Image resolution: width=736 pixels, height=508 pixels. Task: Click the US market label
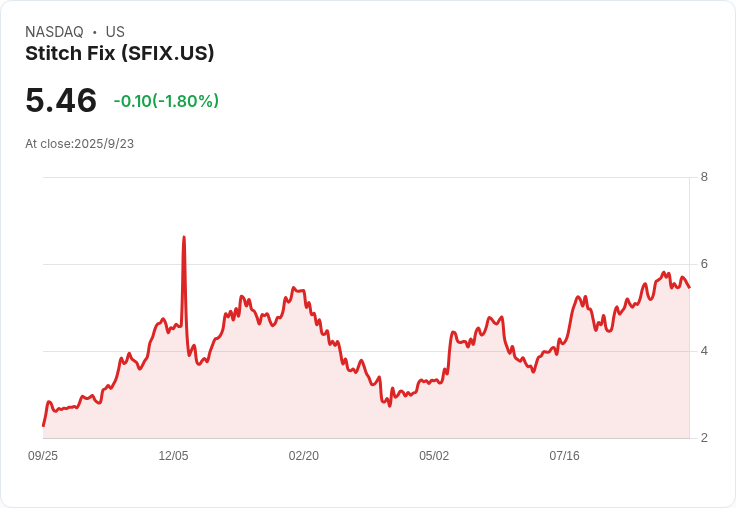pos(115,32)
